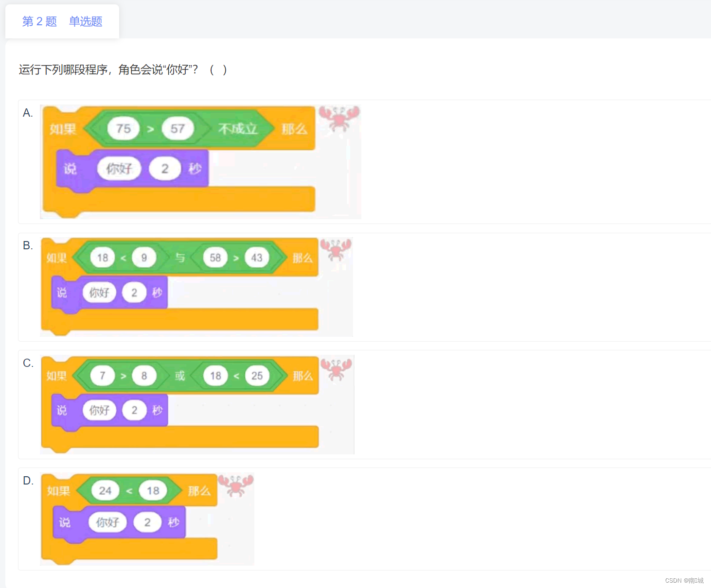This screenshot has width=711, height=588.
Task: Click the 或 operator in option C
Action: point(180,376)
